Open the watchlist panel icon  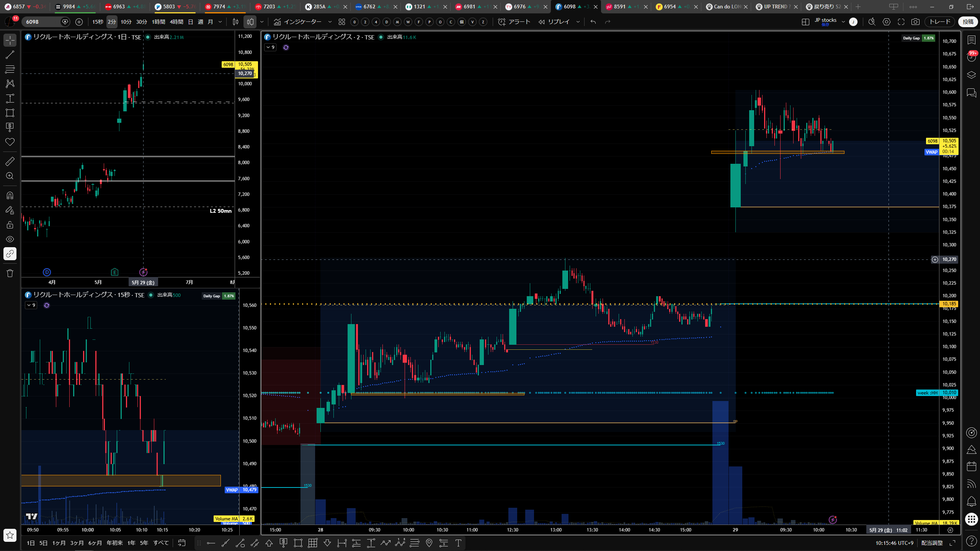tap(971, 40)
